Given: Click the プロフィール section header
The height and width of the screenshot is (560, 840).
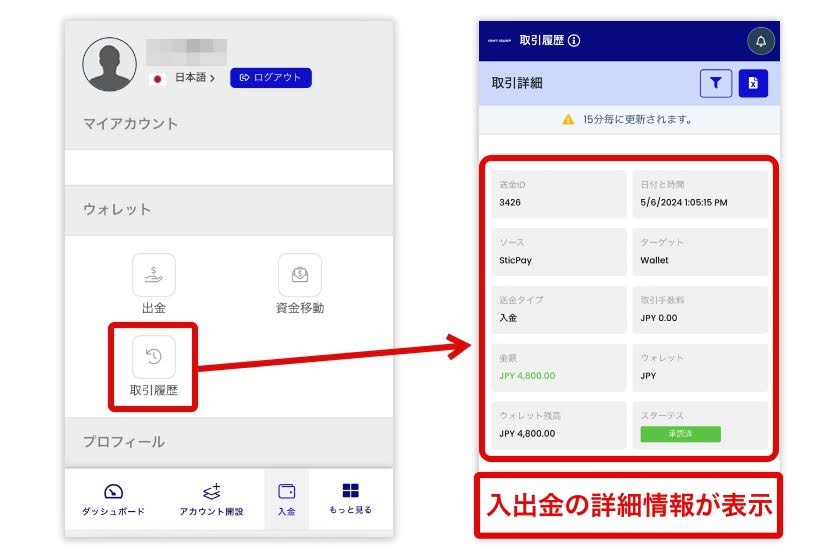Looking at the screenshot, I should [229, 442].
